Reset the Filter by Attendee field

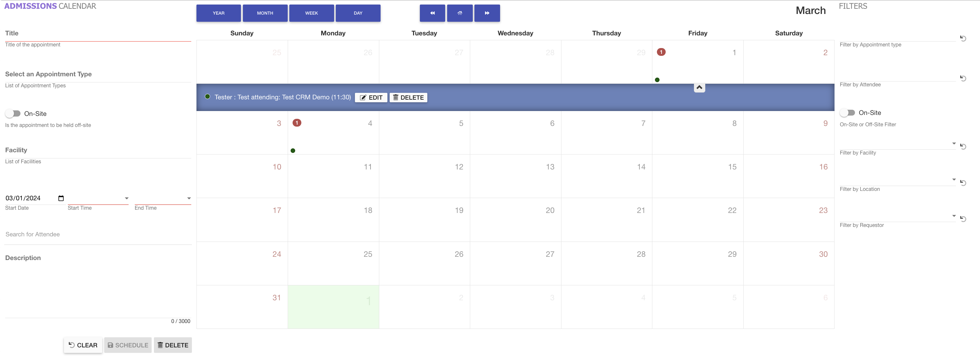click(x=963, y=78)
